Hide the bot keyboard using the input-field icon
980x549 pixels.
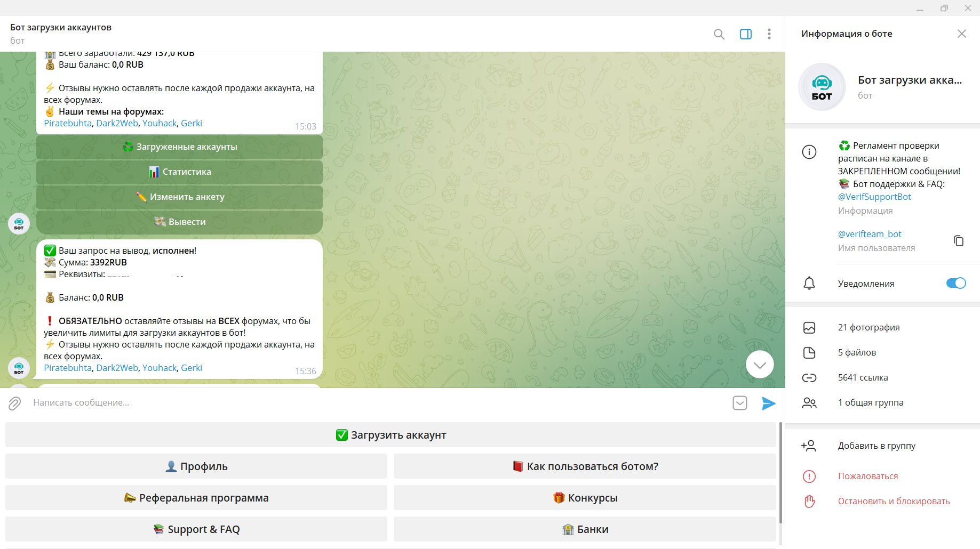point(739,403)
